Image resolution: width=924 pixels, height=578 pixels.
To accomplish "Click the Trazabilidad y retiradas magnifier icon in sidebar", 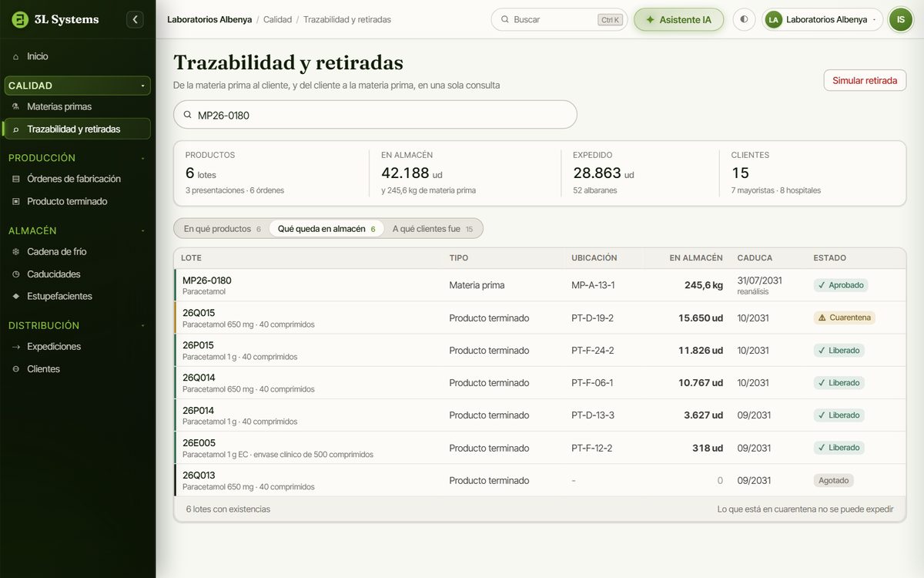I will pyautogui.click(x=15, y=129).
